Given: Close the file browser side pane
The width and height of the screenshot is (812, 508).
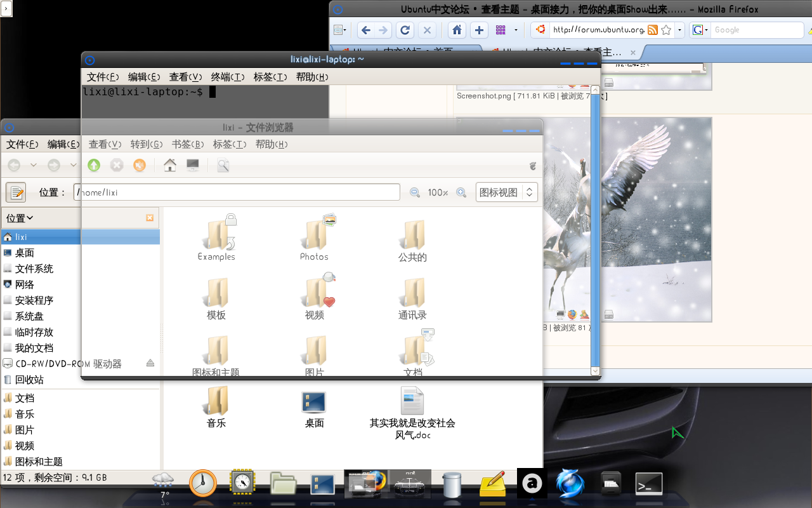Looking at the screenshot, I should pos(150,218).
